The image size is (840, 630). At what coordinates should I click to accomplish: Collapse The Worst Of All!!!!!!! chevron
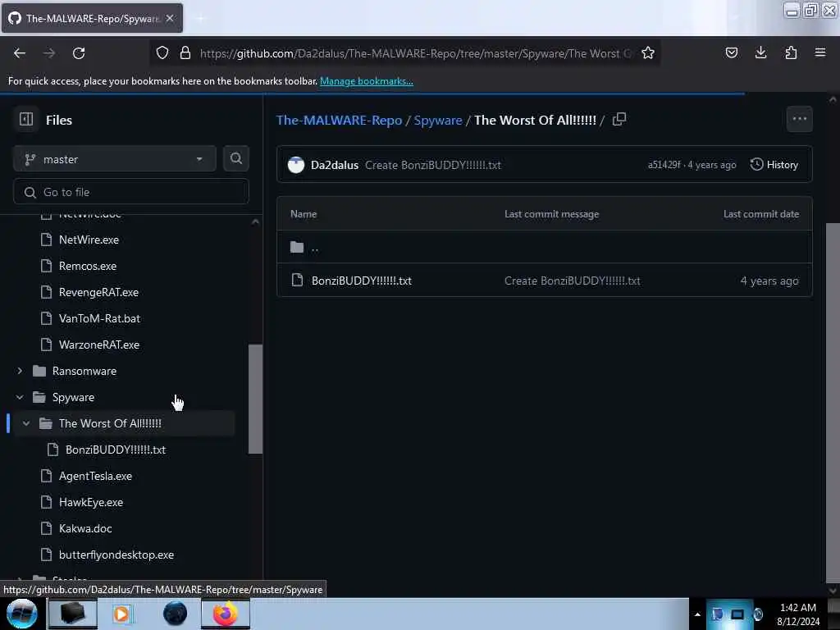click(26, 423)
